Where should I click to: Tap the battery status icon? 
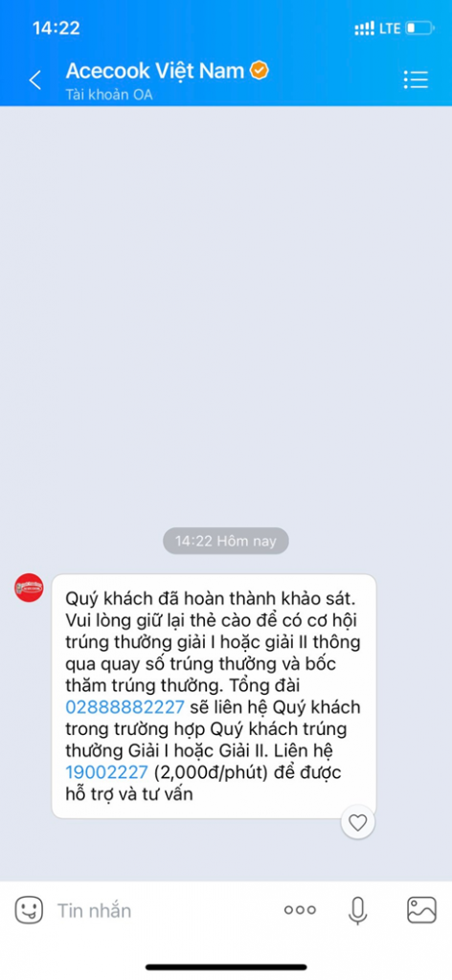(419, 28)
